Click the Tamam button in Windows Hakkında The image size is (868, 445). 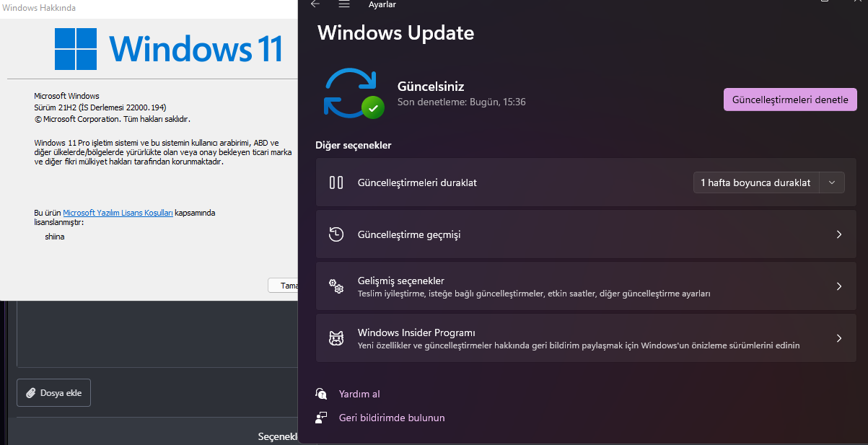coord(283,285)
